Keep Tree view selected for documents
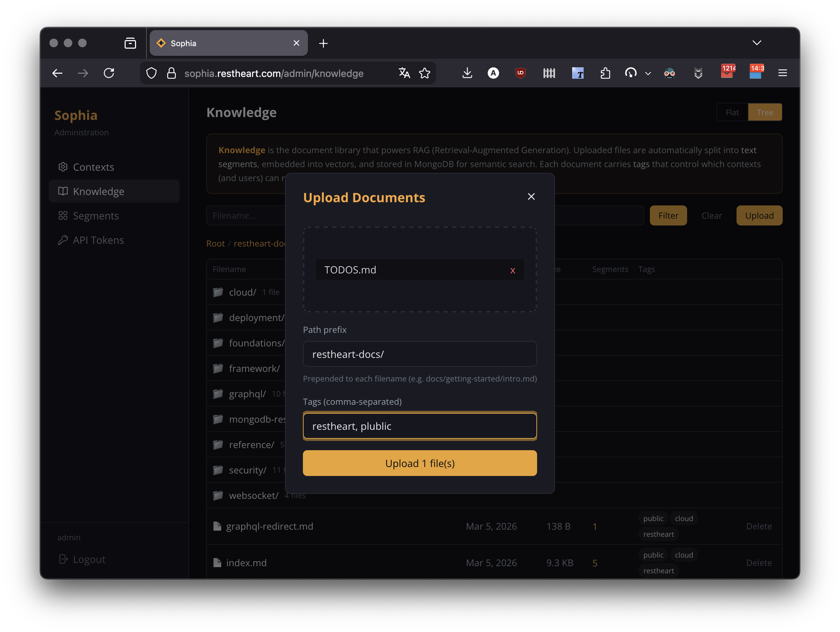The height and width of the screenshot is (632, 840). [x=765, y=112]
